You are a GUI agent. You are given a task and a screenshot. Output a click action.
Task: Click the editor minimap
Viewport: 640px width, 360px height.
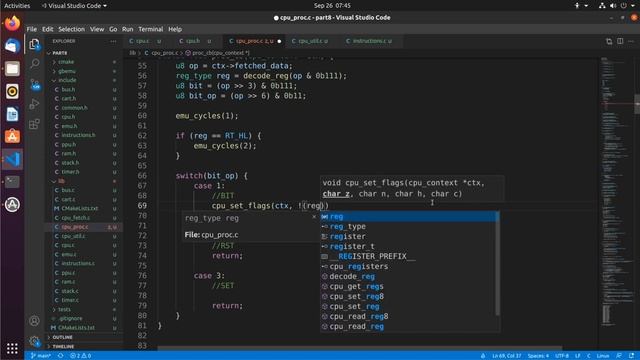coord(616,192)
